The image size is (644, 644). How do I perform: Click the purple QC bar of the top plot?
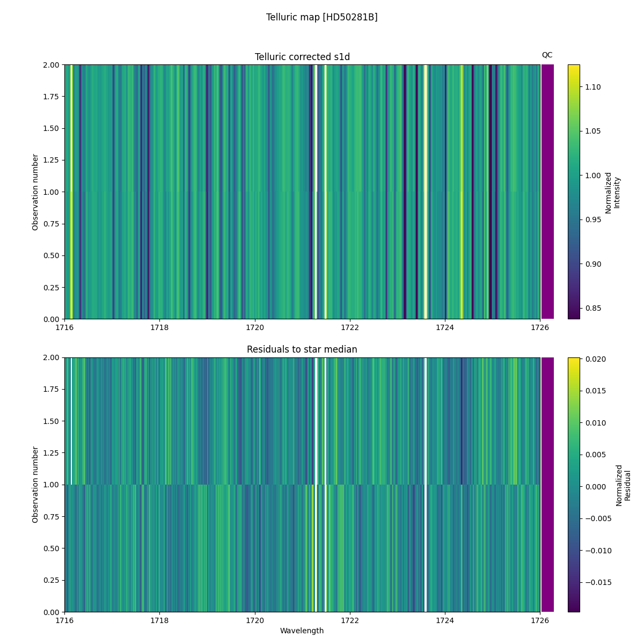pos(547,192)
